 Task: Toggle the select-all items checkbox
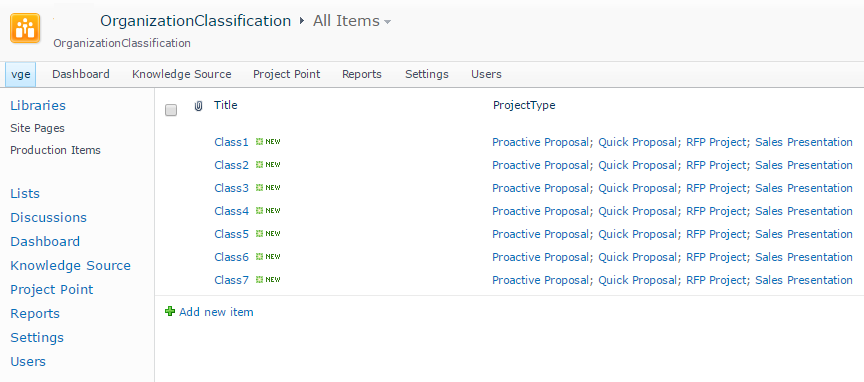[x=171, y=110]
